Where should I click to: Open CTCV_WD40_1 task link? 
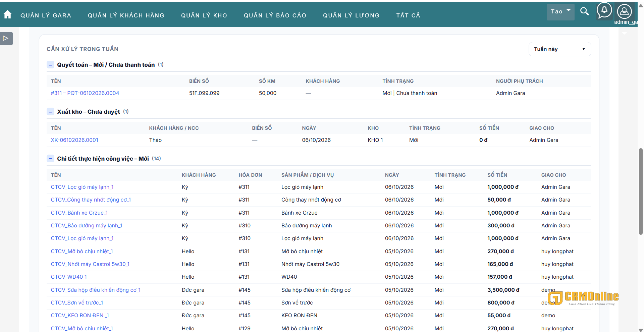[x=69, y=277]
